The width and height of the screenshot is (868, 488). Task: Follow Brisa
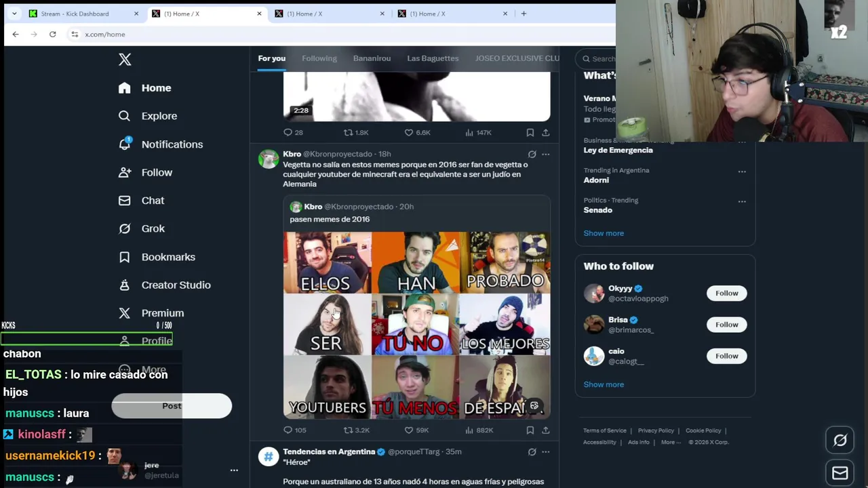click(726, 325)
